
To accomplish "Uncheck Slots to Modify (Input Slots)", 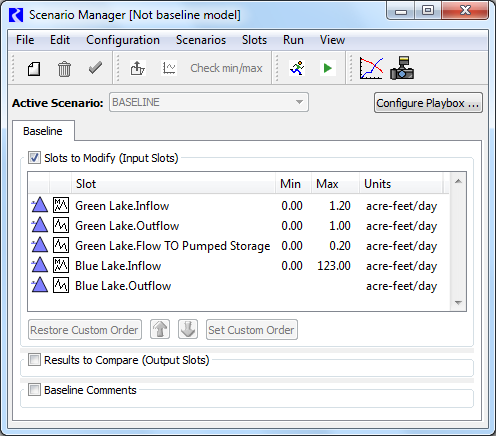I will pyautogui.click(x=34, y=158).
